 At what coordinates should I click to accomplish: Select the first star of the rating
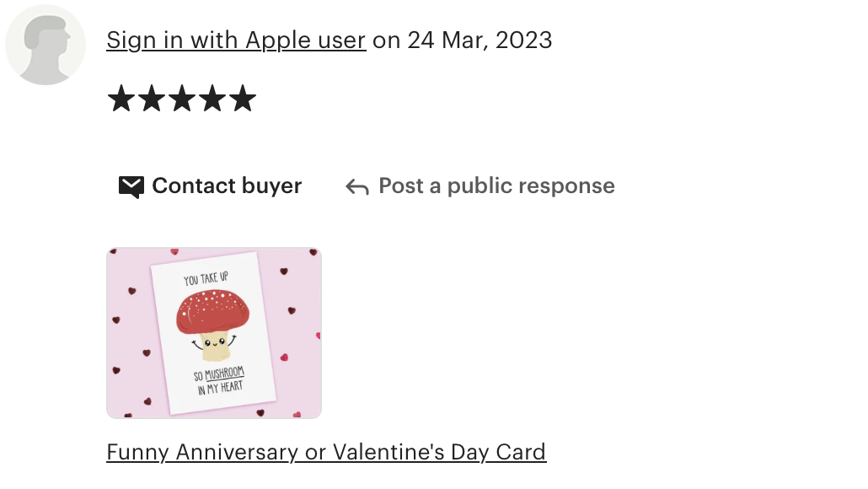point(121,99)
